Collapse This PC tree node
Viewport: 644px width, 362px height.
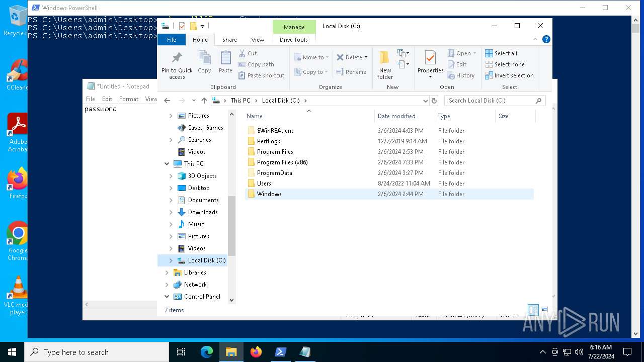point(167,164)
